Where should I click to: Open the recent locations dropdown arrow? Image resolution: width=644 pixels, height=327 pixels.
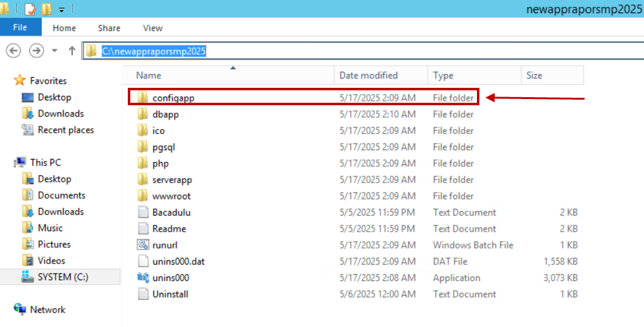point(55,51)
